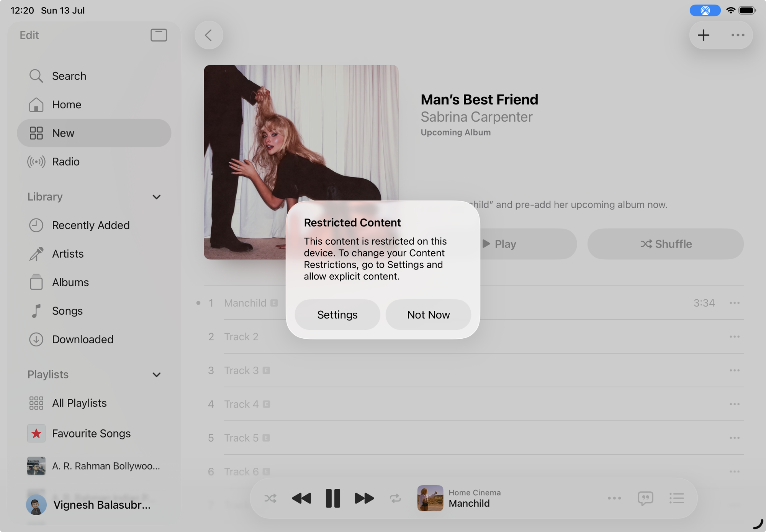This screenshot has height=532, width=766.
Task: Open Manchild now playing artwork thumbnail
Action: 430,498
